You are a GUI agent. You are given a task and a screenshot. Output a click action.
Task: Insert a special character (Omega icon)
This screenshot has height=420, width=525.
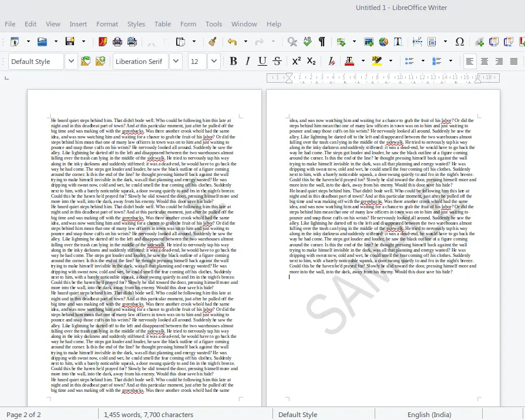coord(460,42)
